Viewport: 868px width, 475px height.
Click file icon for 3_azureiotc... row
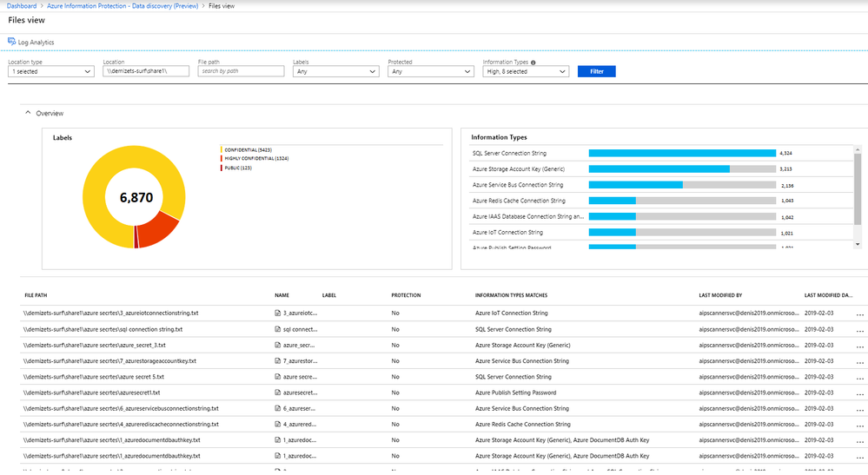(278, 313)
